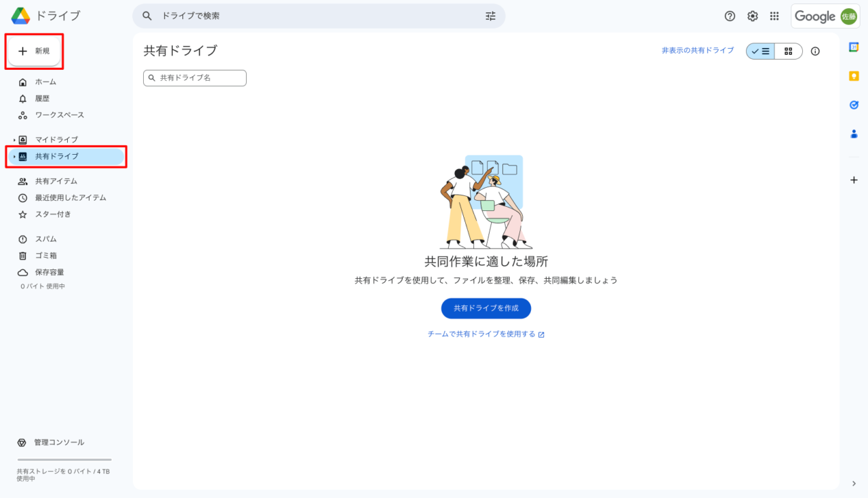Open the Google apps grid launcher
This screenshot has width=868, height=498.
coord(774,16)
